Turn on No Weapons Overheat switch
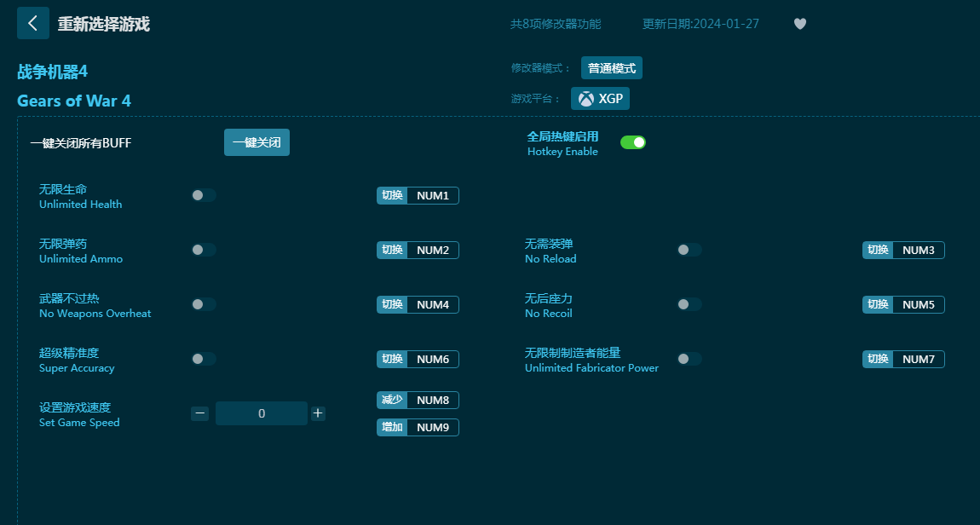This screenshot has height=525, width=980. [x=204, y=304]
